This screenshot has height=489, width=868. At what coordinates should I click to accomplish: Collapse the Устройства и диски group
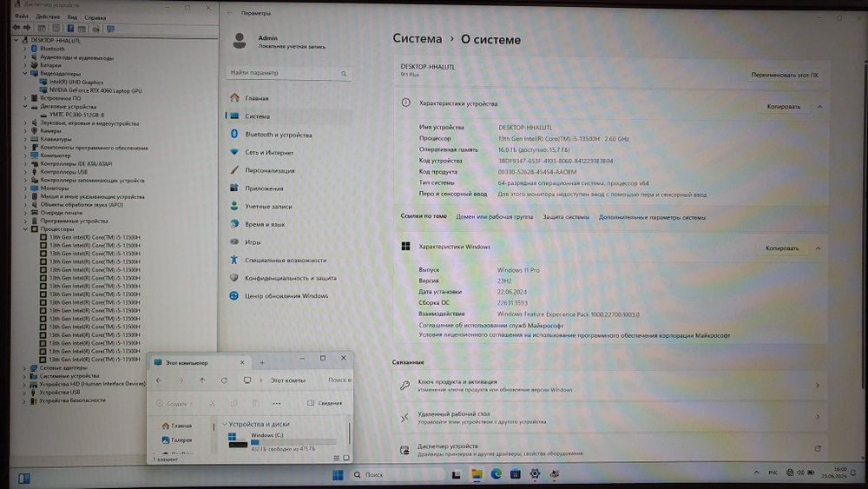tap(226, 424)
